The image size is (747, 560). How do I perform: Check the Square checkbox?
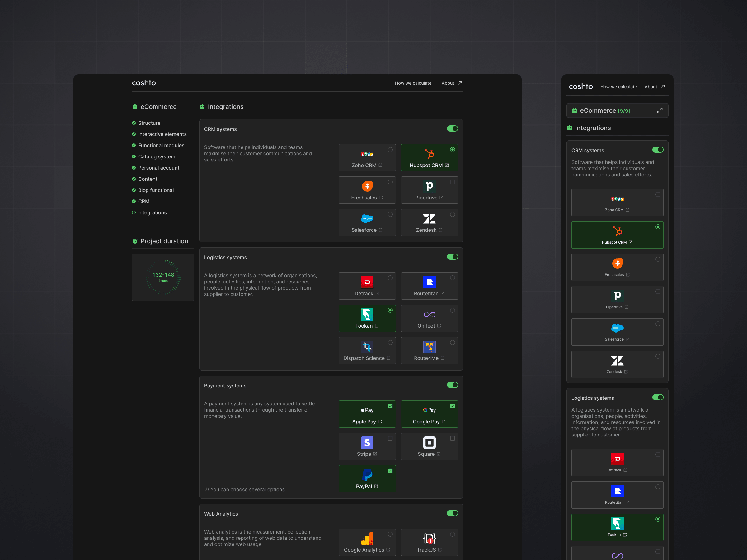click(x=453, y=438)
